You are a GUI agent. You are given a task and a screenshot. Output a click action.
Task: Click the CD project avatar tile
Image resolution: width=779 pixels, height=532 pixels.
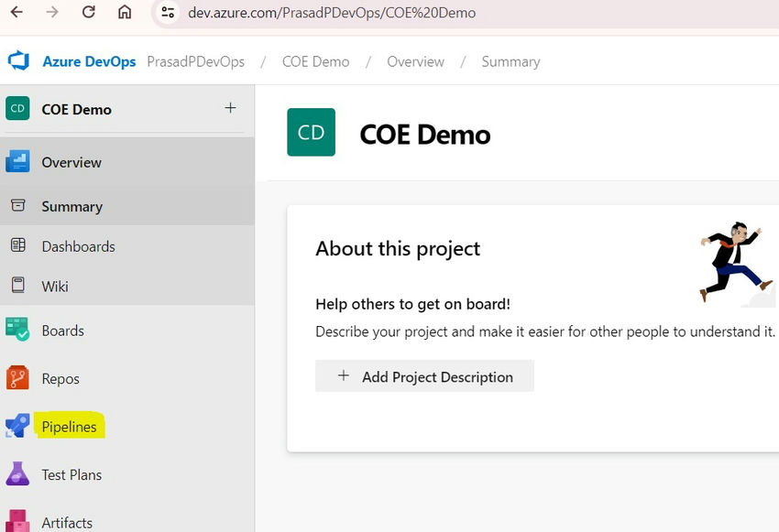311,133
